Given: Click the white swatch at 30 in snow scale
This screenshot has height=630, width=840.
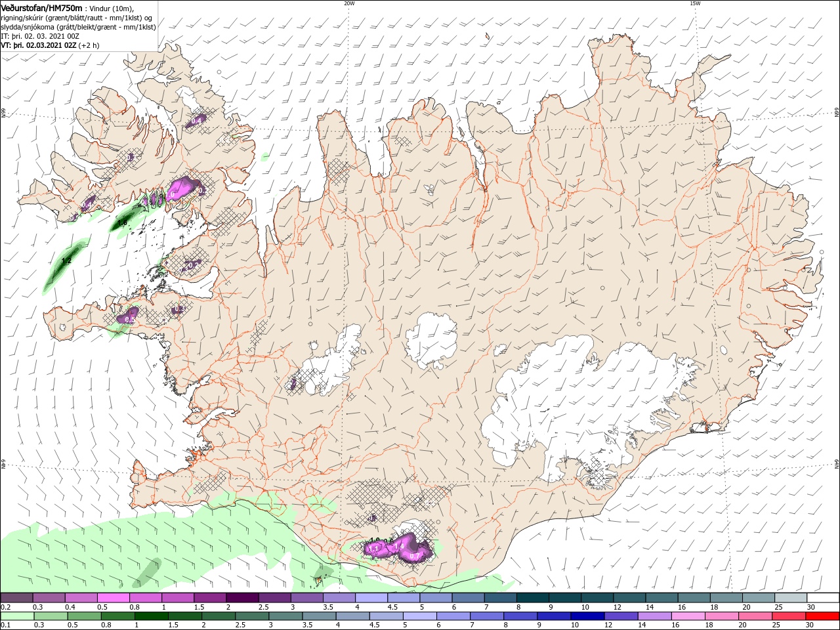Looking at the screenshot, I should pyautogui.click(x=823, y=598).
